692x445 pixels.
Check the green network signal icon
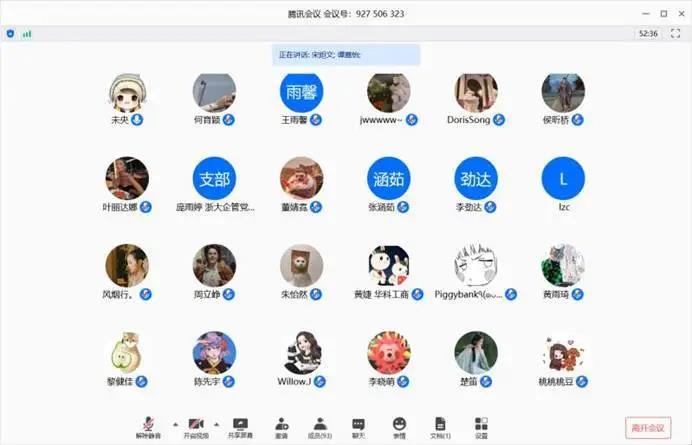click(x=27, y=33)
